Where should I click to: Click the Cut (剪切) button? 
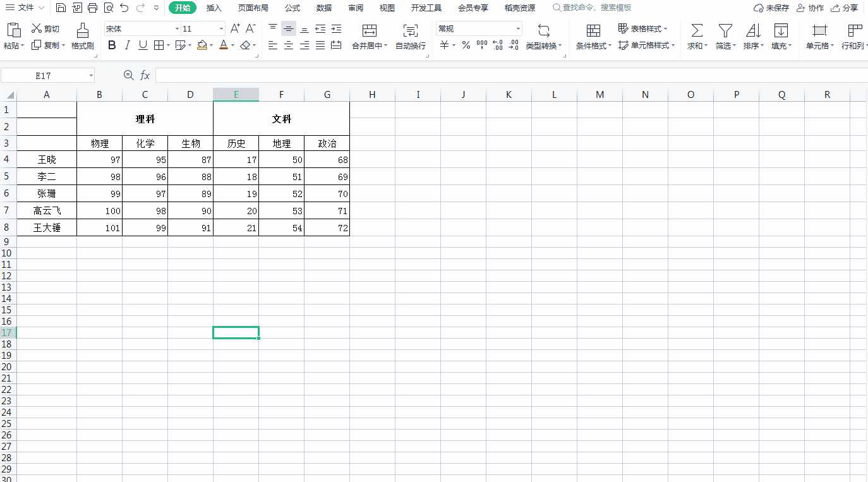(x=45, y=29)
